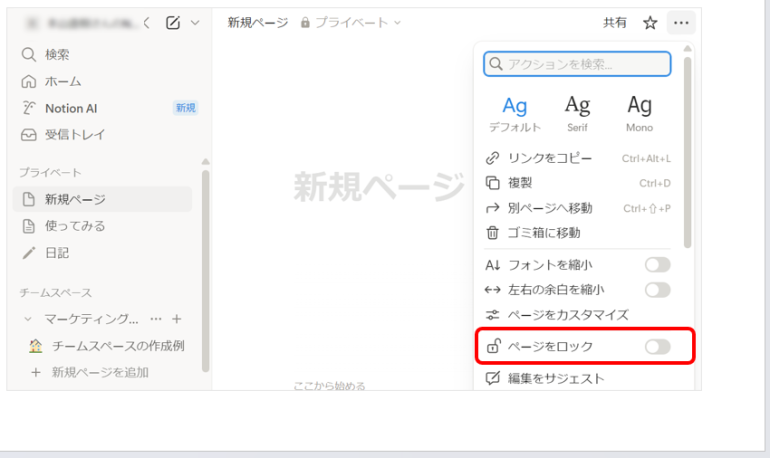Choose ゴミ箱に移動 from menu
The width and height of the screenshot is (770, 458).
click(544, 232)
